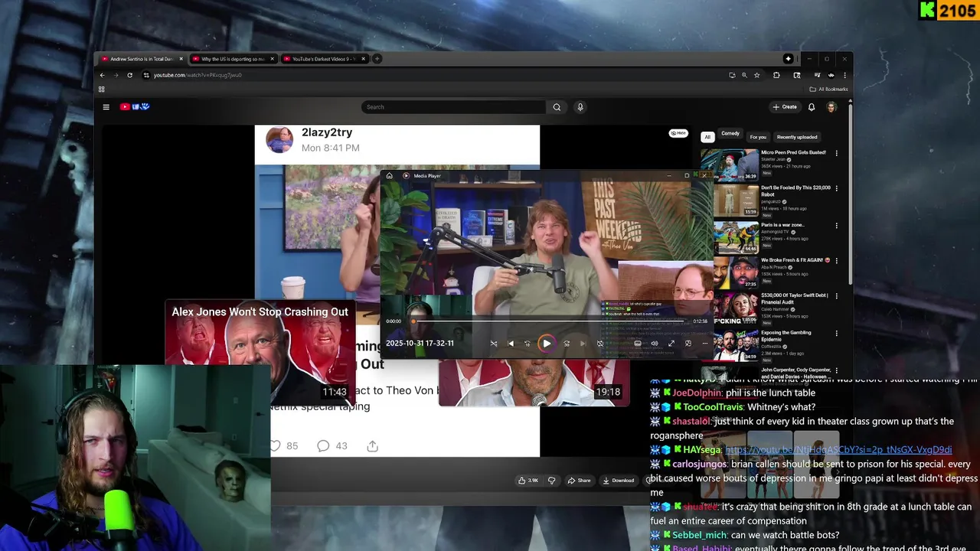Open browser extensions puzzle icon
The width and height of the screenshot is (980, 551).
click(x=776, y=75)
